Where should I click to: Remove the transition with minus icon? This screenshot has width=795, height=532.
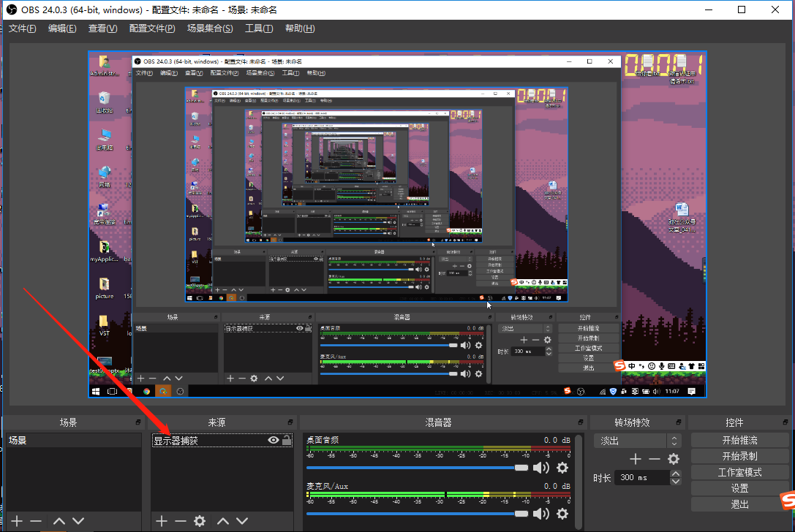(655, 459)
